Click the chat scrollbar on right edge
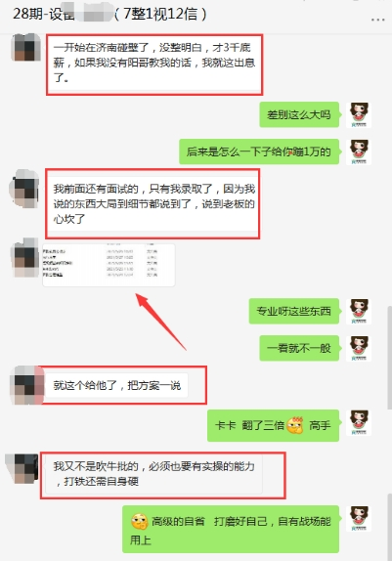Screen dimensions: 392x561 [x=389, y=358]
